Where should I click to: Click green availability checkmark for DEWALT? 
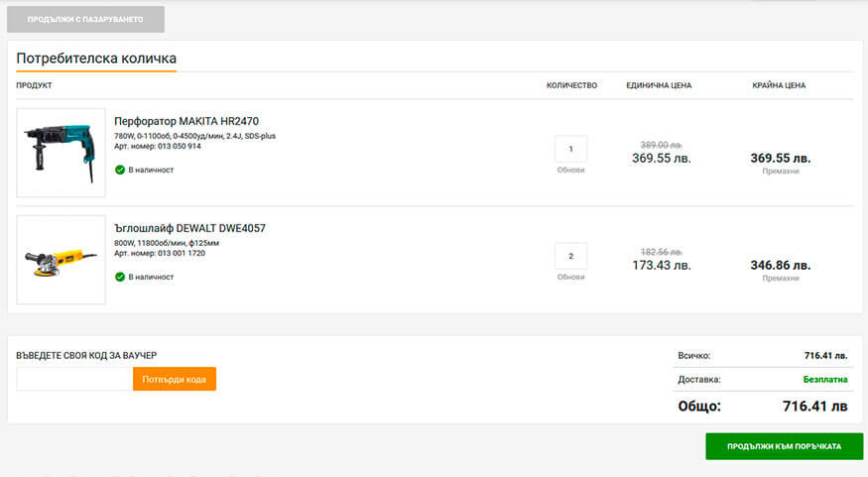coord(120,277)
